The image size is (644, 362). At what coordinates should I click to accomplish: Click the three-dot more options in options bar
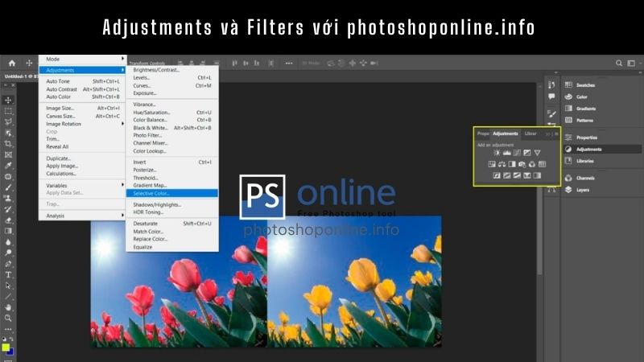289,64
